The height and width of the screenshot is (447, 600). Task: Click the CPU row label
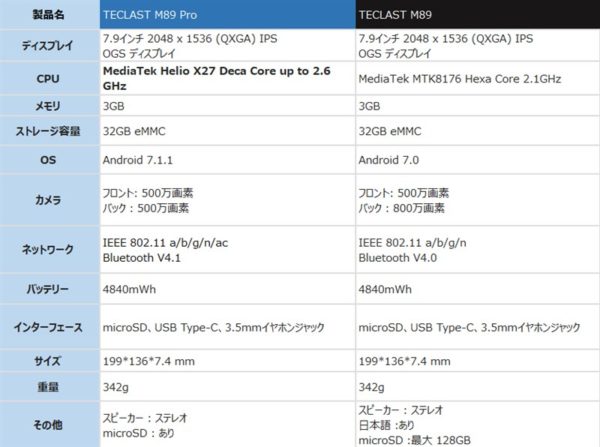[50, 79]
